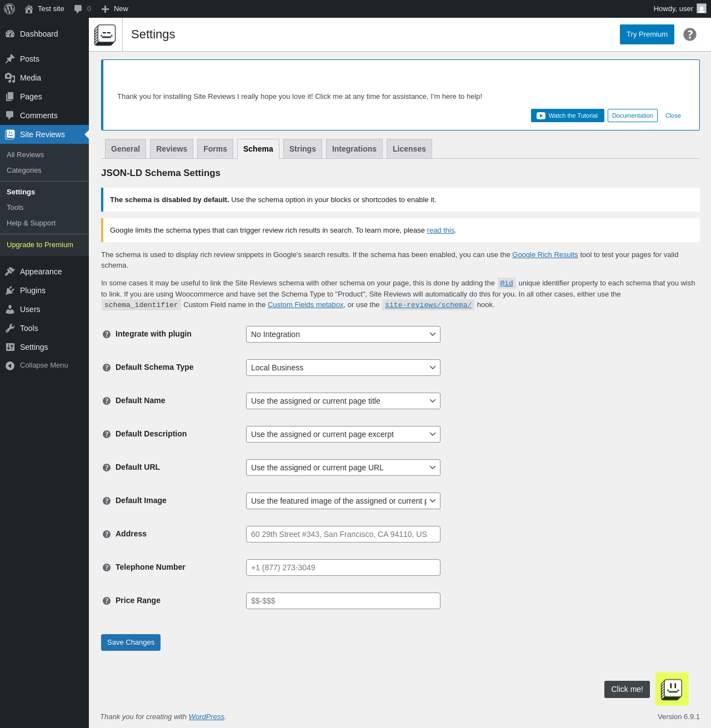This screenshot has width=711, height=728.
Task: Show help tooltip for Telephone Number
Action: [107, 568]
